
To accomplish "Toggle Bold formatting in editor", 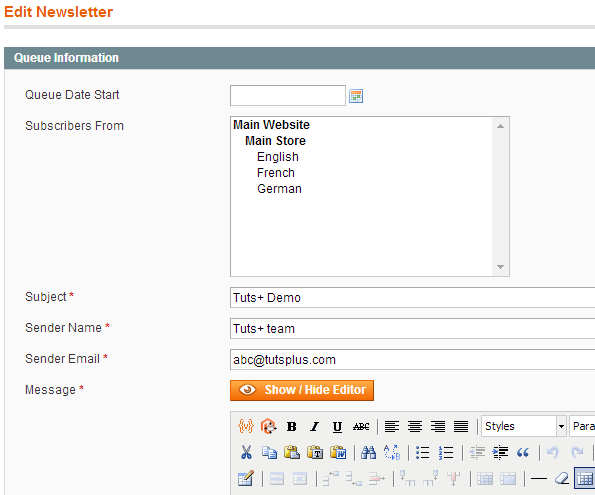I will pyautogui.click(x=291, y=427).
